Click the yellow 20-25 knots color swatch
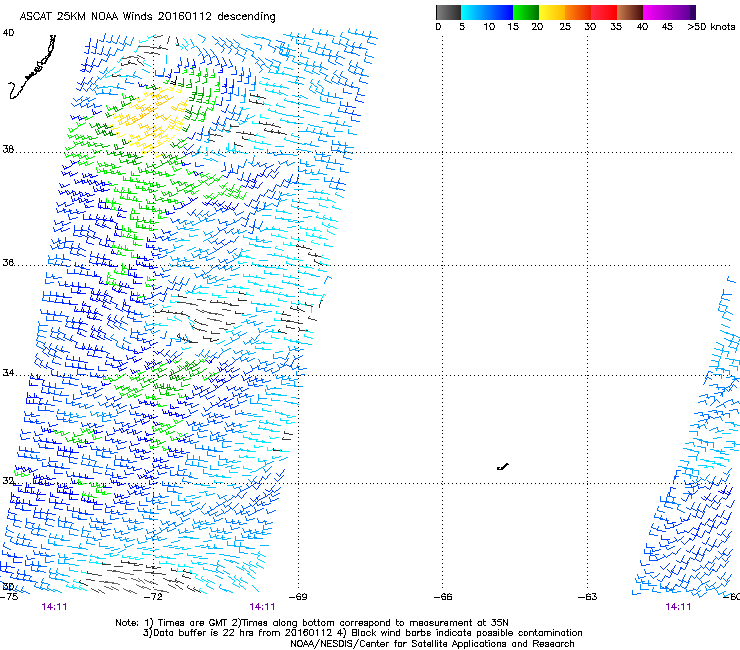The width and height of the screenshot is (740, 650). pyautogui.click(x=552, y=12)
